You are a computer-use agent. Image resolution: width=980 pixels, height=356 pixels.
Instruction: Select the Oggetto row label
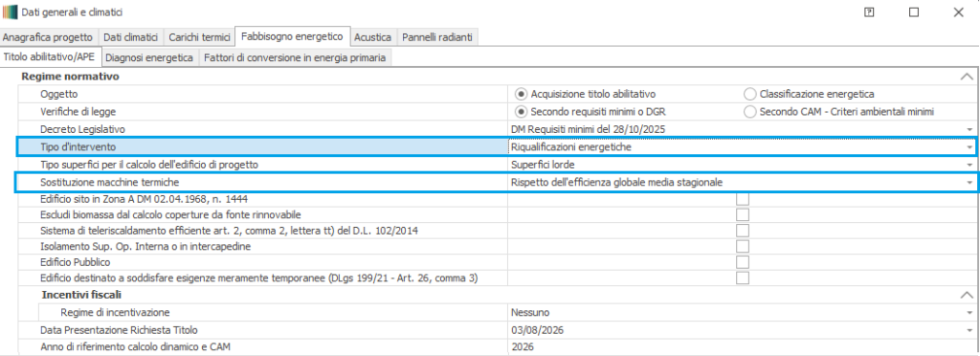58,95
